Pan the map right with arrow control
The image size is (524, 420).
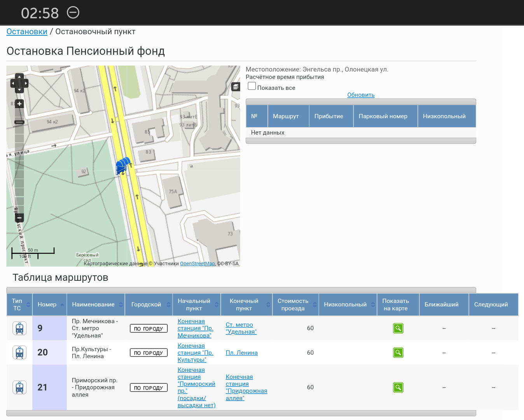(x=26, y=83)
